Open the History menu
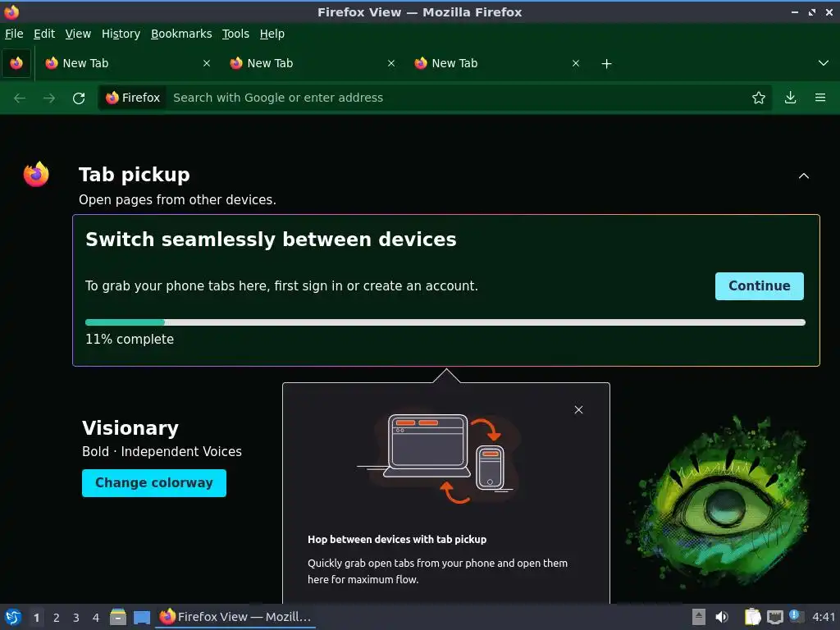This screenshot has width=840, height=630. coord(121,34)
